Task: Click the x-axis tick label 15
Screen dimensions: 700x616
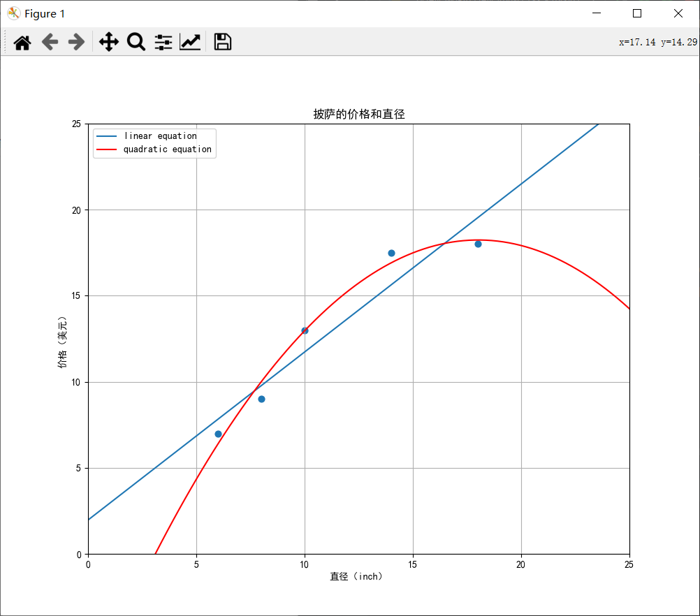Action: [x=412, y=564]
